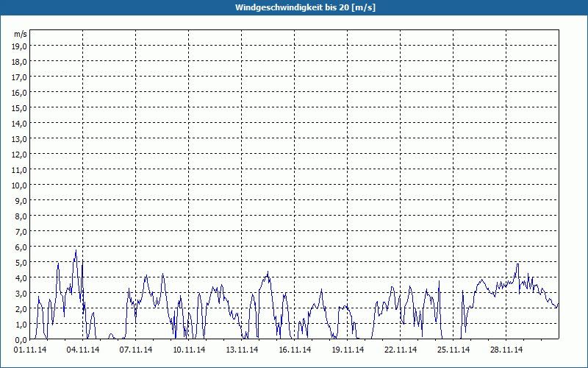Click the 13.11.14 date on the x-axis
Image resolution: width=588 pixels, height=368 pixels.
pyautogui.click(x=242, y=350)
